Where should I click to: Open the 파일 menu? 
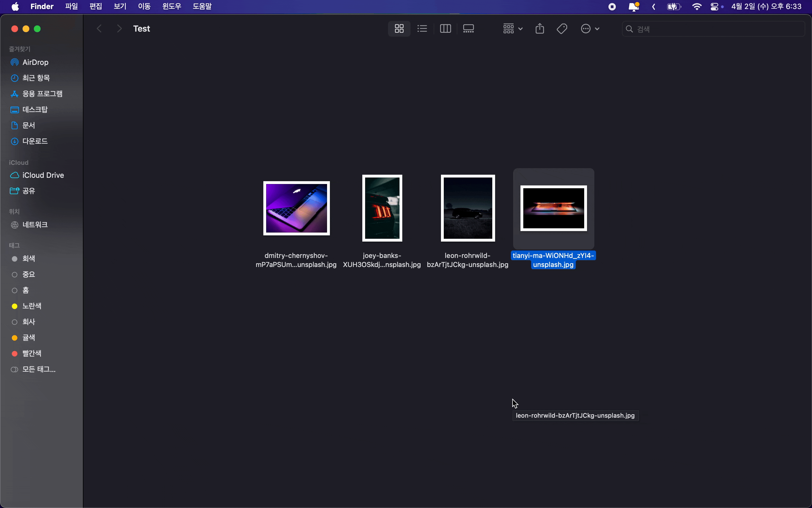(x=71, y=6)
